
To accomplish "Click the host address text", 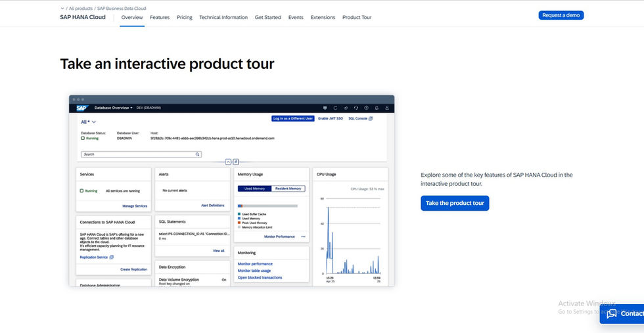I will pyautogui.click(x=212, y=139).
